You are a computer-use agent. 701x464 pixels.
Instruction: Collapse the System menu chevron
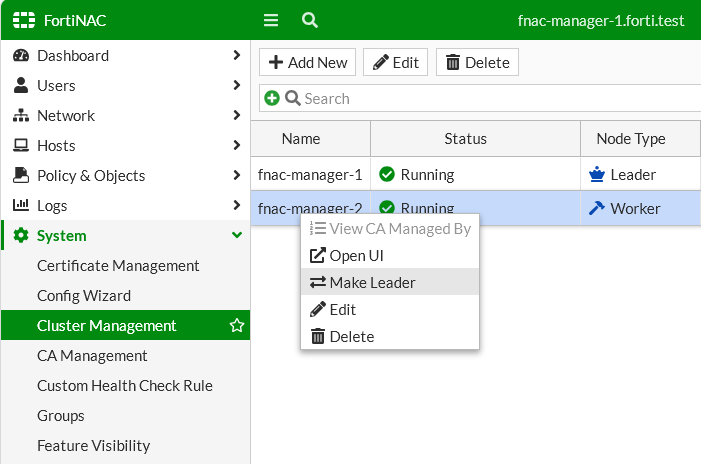coord(237,235)
